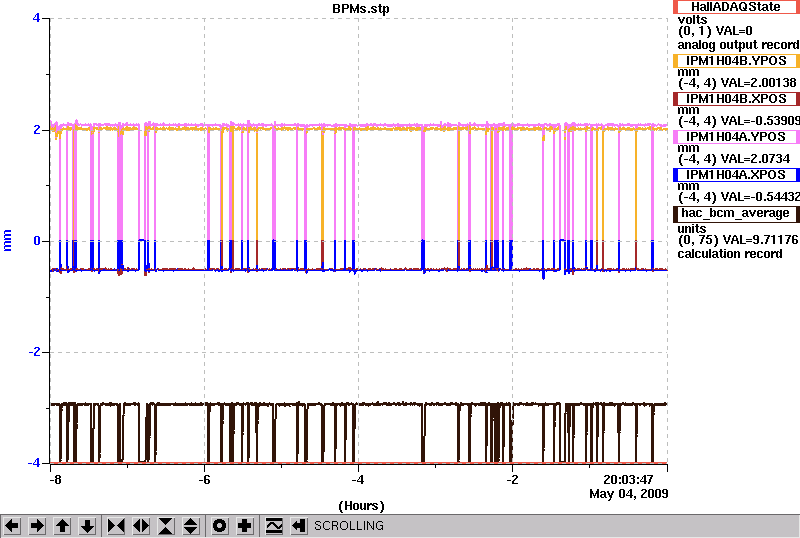The height and width of the screenshot is (538, 800).
Task: Click the BPMs.stp graph title
Action: [361, 9]
